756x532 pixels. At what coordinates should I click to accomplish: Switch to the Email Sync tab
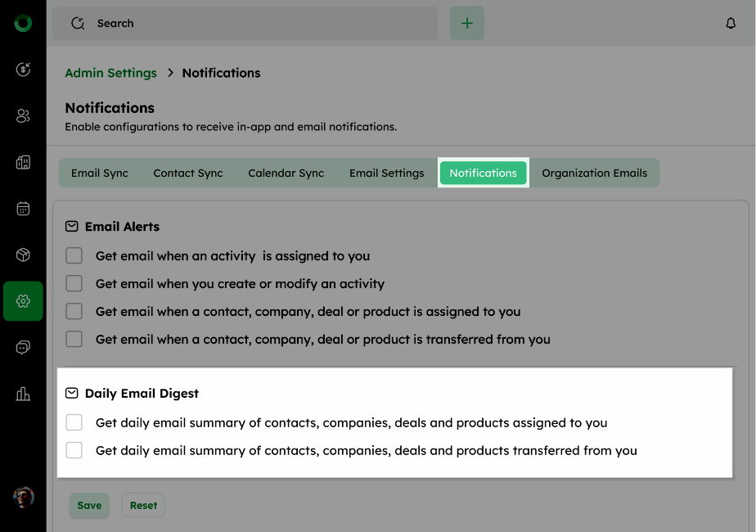pyautogui.click(x=100, y=174)
